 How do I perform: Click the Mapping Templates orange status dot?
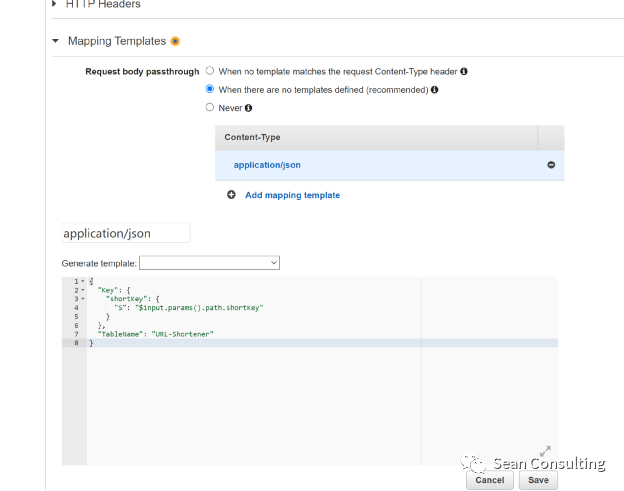point(175,41)
